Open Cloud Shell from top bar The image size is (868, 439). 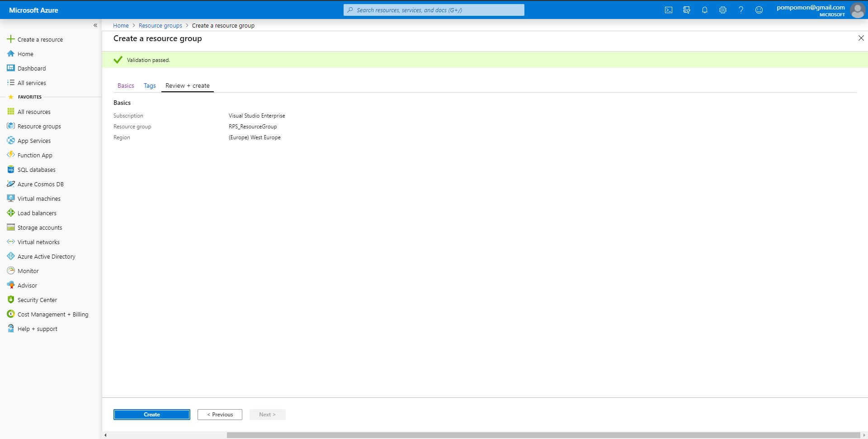(x=669, y=10)
